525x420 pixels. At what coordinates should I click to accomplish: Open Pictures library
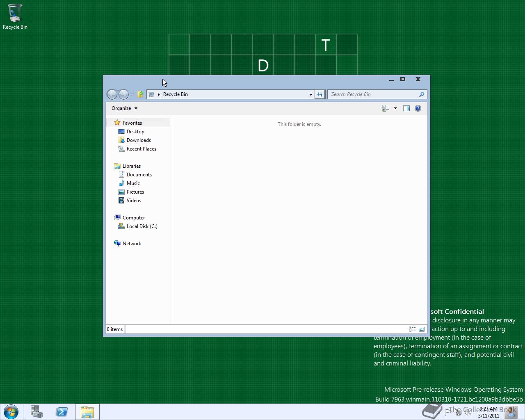pos(135,192)
